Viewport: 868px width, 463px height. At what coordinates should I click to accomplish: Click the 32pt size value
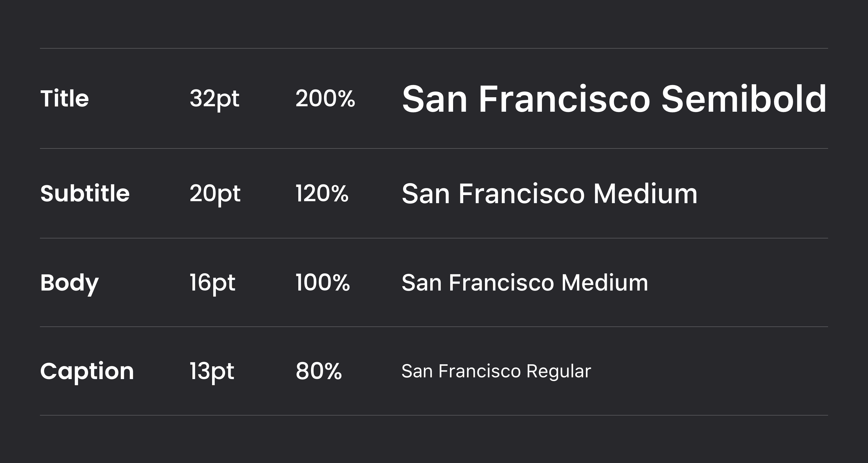pyautogui.click(x=214, y=99)
